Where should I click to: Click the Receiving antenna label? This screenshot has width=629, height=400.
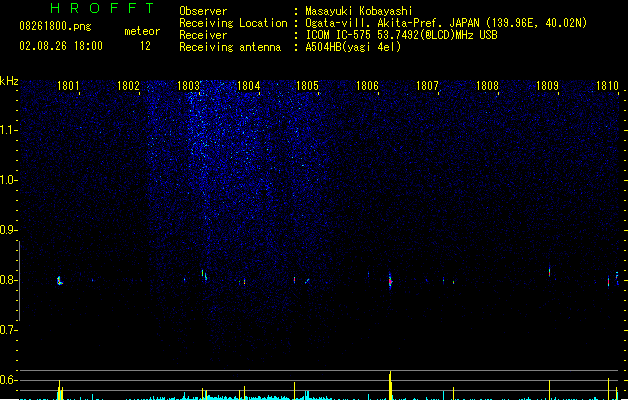230,47
